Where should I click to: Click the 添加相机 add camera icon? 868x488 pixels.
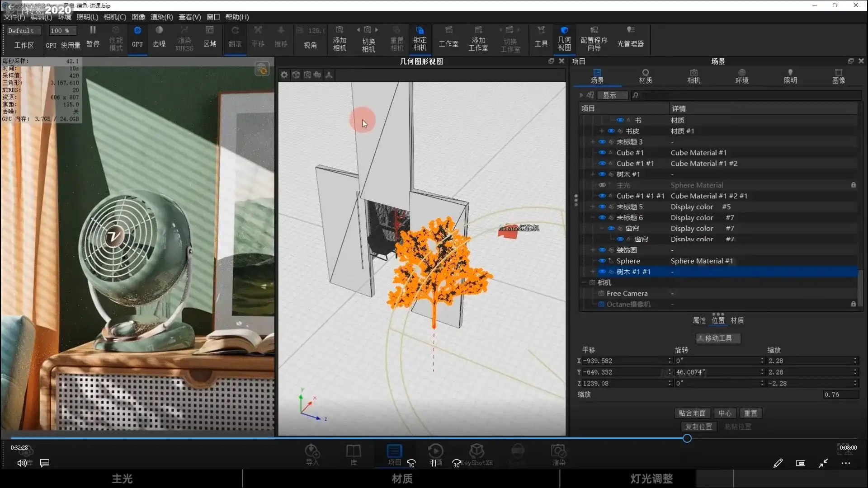340,31
